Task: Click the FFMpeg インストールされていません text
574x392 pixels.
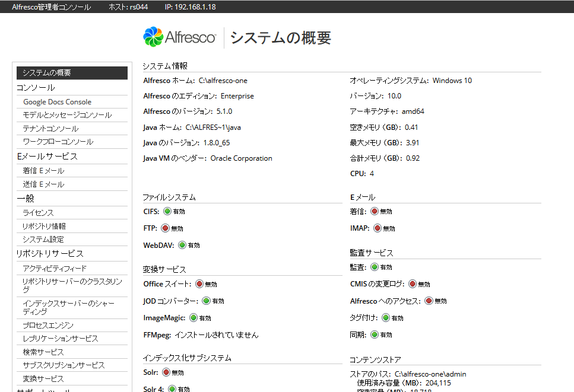Action: (216, 335)
